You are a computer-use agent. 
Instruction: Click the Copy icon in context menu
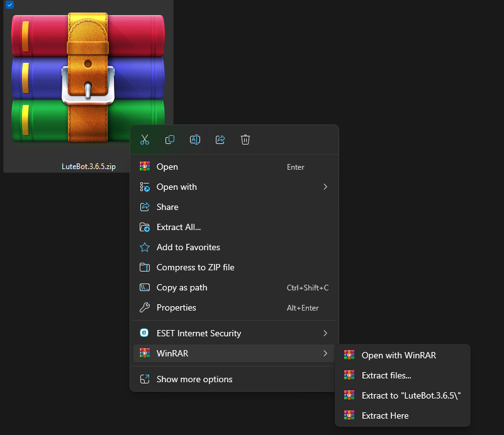pyautogui.click(x=170, y=140)
